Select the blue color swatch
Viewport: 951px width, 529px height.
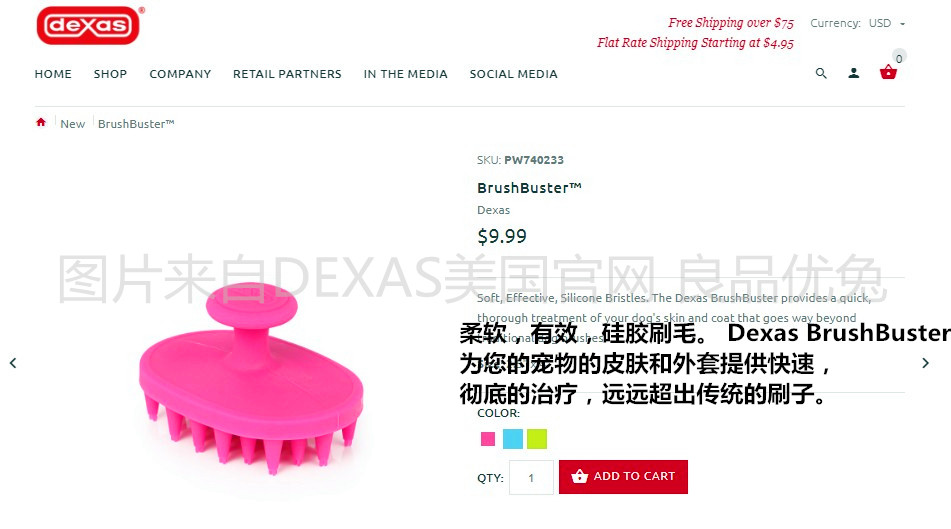(512, 439)
